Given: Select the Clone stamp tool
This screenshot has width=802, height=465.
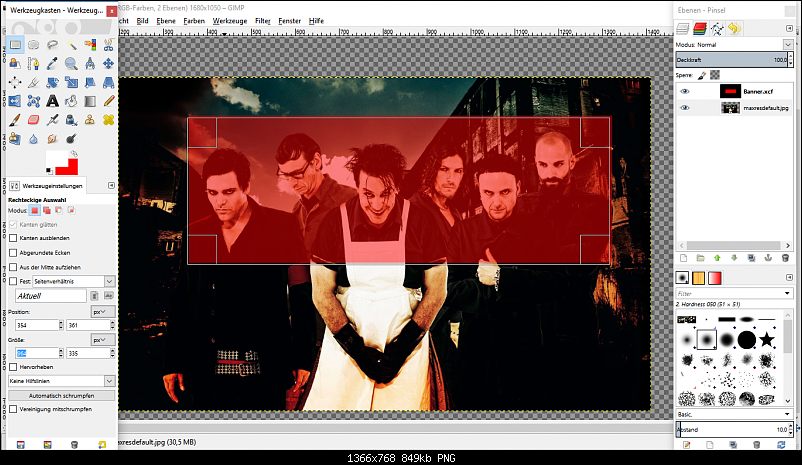Looking at the screenshot, I should (x=90, y=120).
